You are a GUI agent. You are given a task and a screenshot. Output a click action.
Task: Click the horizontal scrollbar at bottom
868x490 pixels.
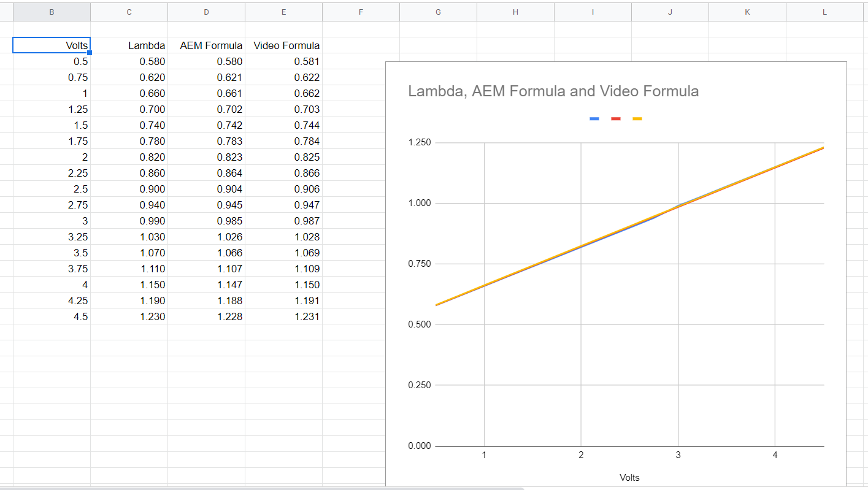pyautogui.click(x=262, y=488)
